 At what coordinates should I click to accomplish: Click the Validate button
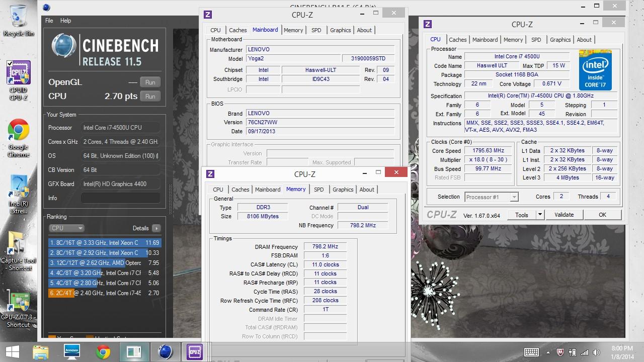pyautogui.click(x=564, y=215)
